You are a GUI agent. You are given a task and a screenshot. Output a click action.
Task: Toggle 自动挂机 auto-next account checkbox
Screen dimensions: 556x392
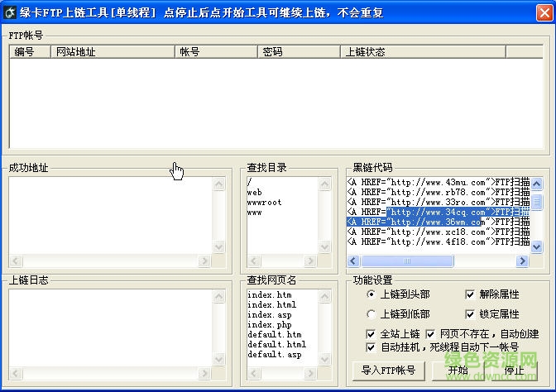point(371,347)
